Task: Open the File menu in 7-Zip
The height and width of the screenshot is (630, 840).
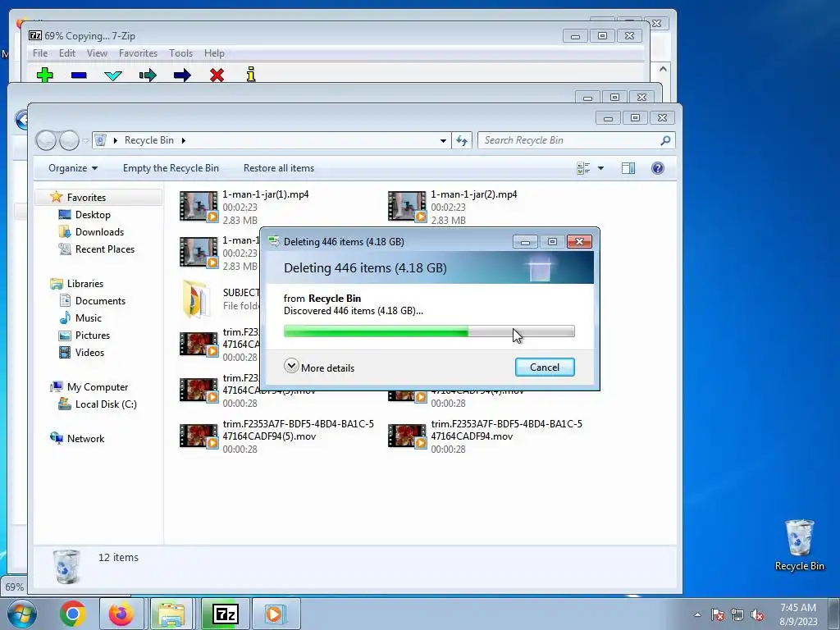Action: [x=40, y=53]
